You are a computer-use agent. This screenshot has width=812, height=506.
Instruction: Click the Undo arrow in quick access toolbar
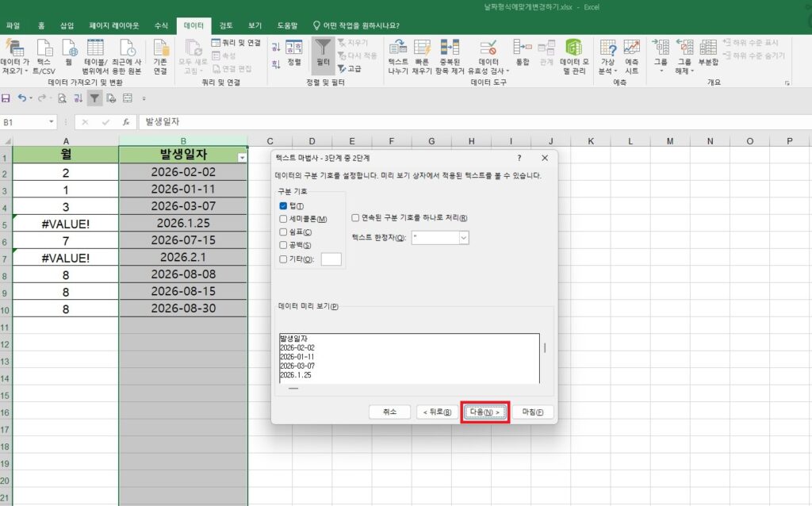pyautogui.click(x=21, y=98)
